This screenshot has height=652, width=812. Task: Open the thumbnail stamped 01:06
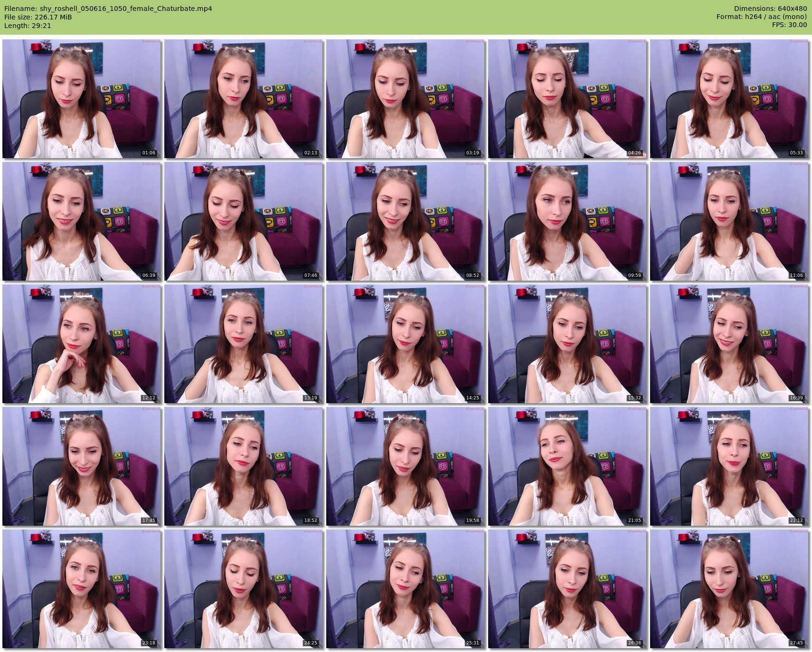pos(82,99)
